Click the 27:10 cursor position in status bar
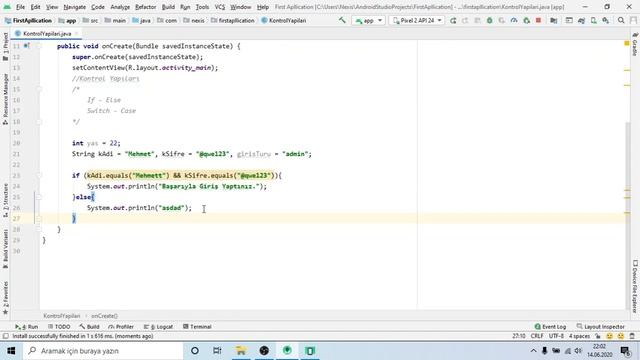 click(519, 336)
